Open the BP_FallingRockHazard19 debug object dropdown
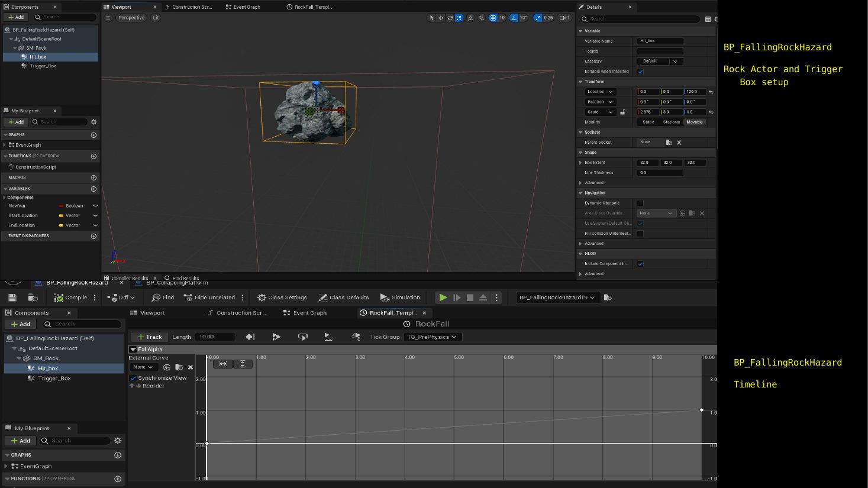868x488 pixels. pyautogui.click(x=557, y=298)
